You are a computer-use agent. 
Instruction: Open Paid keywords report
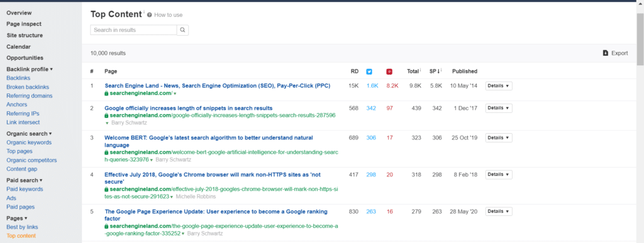(25, 190)
